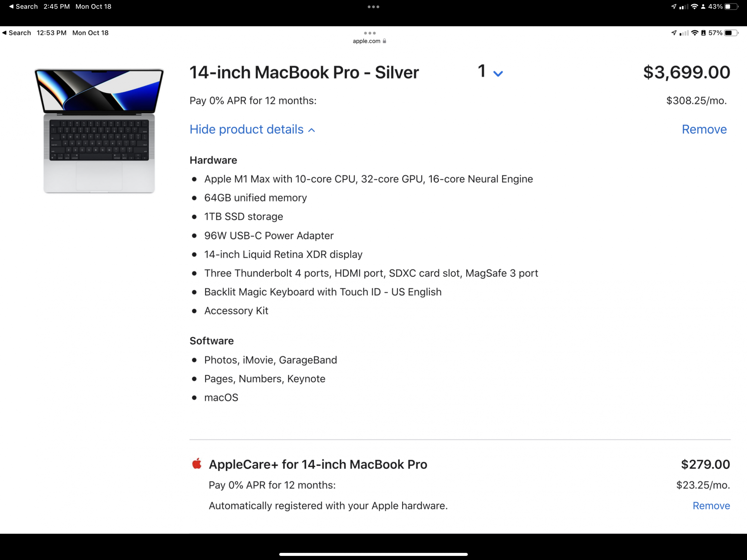The image size is (747, 560).
Task: Tap the Wi-Fi icon in the white status bar
Action: [x=694, y=33]
